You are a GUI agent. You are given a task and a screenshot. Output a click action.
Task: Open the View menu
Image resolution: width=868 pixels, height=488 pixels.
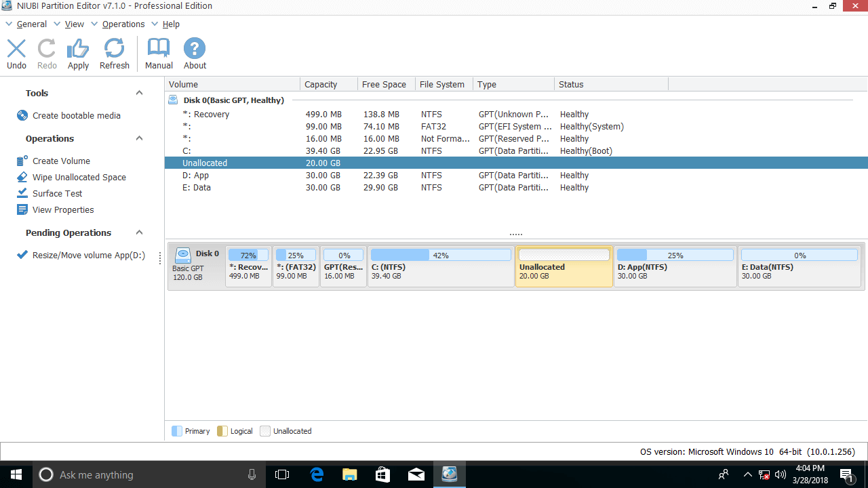75,24
